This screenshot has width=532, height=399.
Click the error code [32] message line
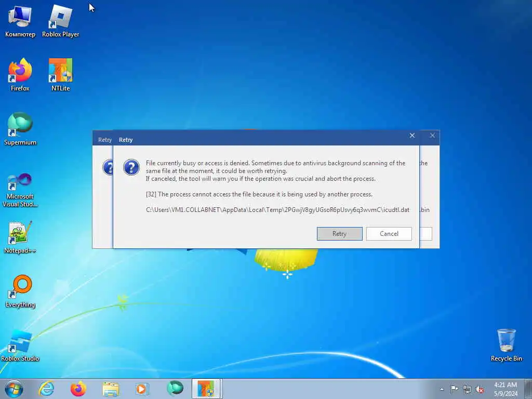[259, 194]
